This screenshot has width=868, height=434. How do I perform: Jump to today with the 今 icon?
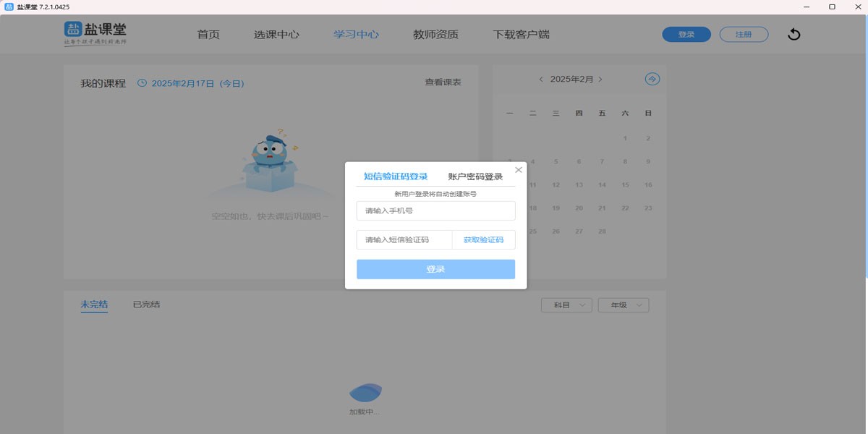click(652, 79)
